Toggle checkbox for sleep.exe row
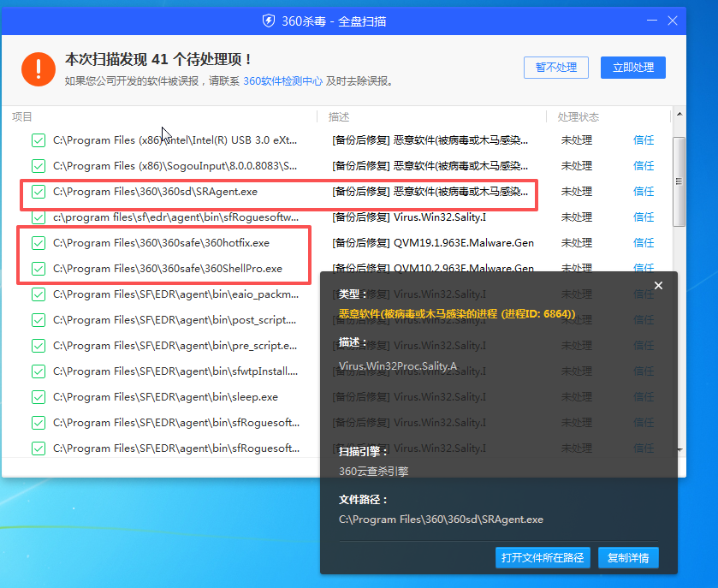Screen dimensions: 718x588 pos(38,397)
